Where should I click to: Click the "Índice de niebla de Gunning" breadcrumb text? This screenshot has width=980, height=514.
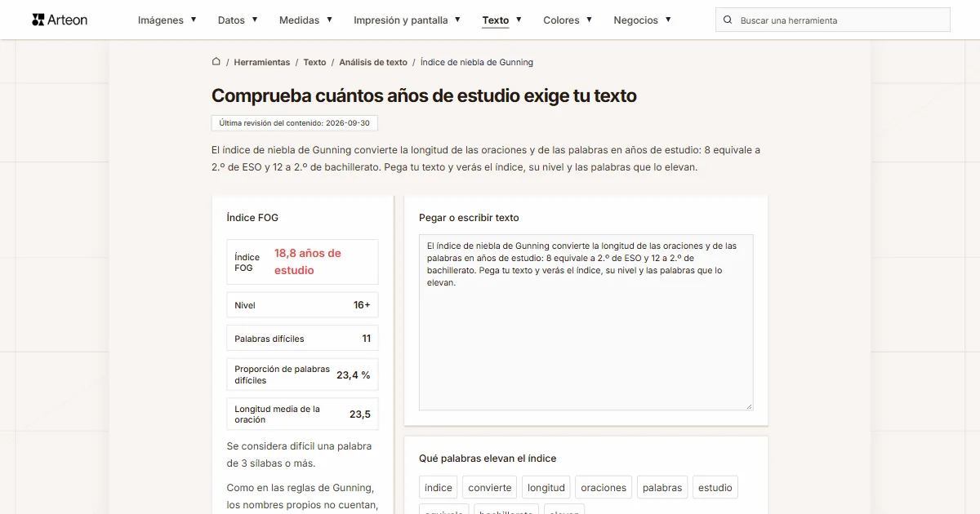[x=477, y=62]
